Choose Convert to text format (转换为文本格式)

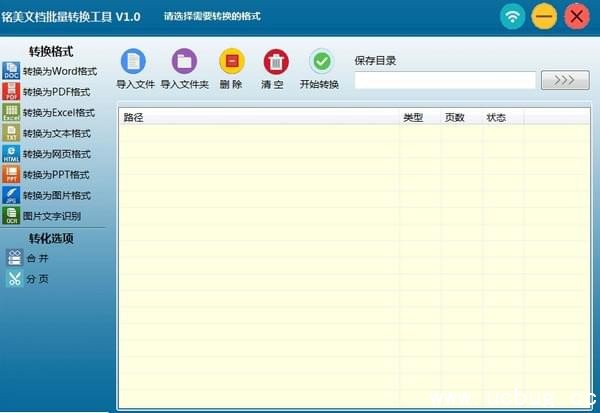56,133
